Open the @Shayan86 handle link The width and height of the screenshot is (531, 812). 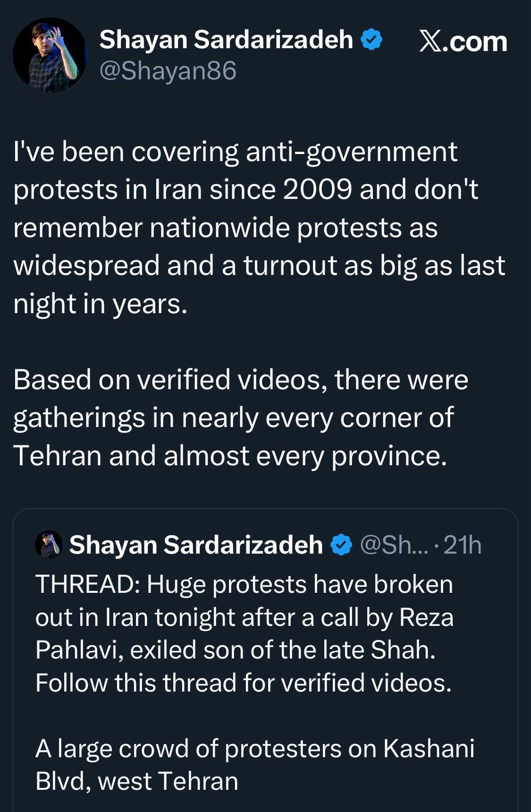point(168,71)
